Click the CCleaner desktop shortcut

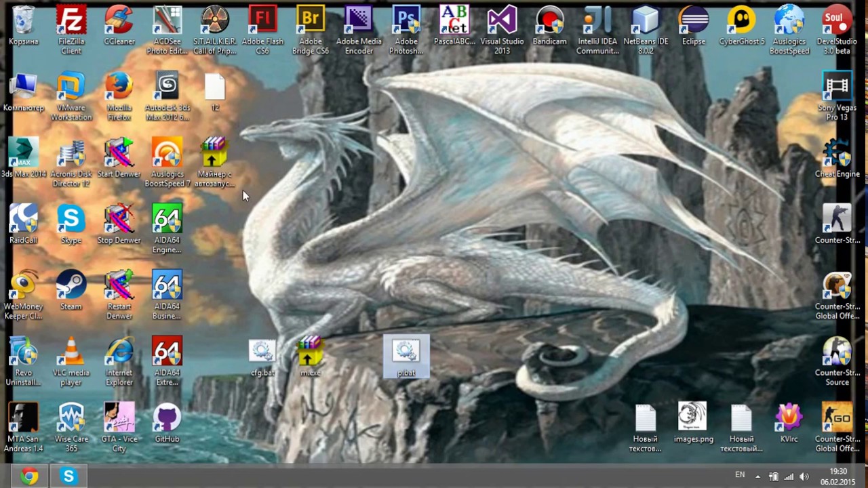[119, 22]
